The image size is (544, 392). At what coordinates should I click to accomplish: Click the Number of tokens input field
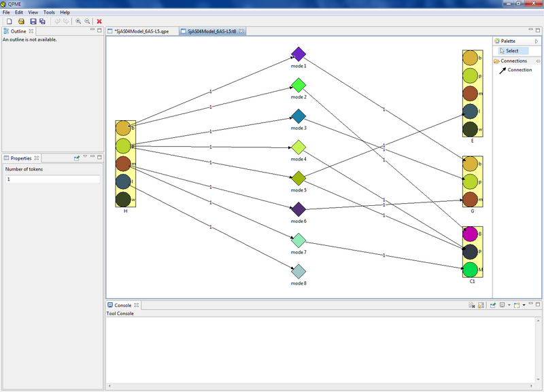click(52, 179)
